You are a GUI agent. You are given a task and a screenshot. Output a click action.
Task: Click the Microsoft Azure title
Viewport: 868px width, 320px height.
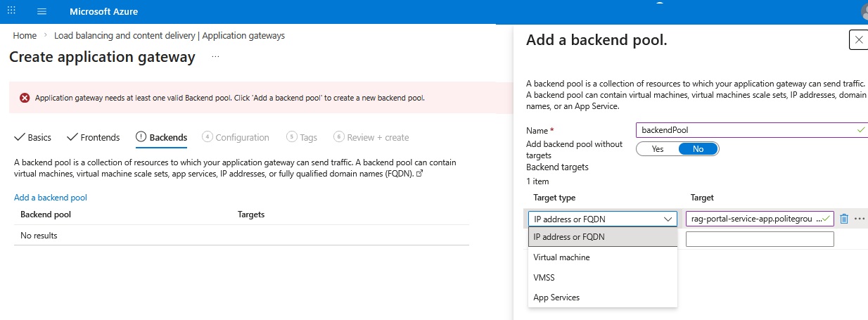tap(103, 11)
